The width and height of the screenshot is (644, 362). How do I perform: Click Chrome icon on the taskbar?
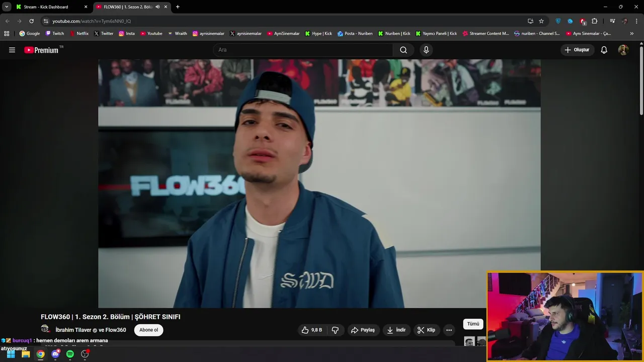[40, 354]
